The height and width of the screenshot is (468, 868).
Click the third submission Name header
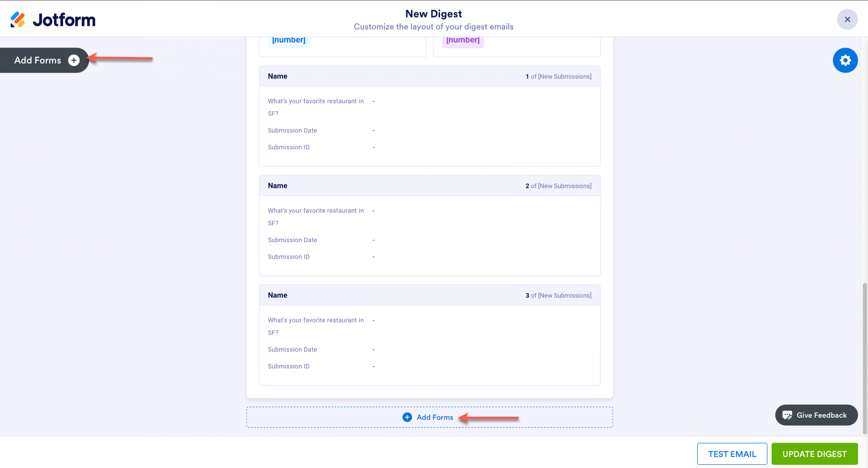277,295
